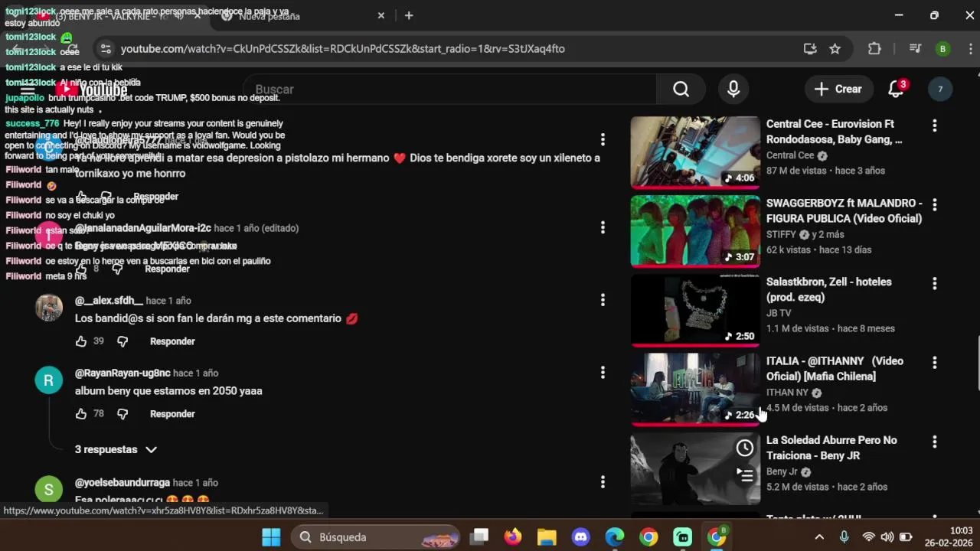The height and width of the screenshot is (551, 980).
Task: Dislike the @RayanRayan-ug8nc comment
Action: point(122,414)
